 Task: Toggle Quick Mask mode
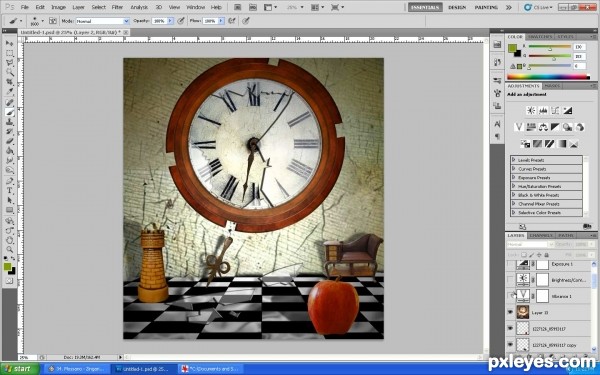tap(10, 281)
